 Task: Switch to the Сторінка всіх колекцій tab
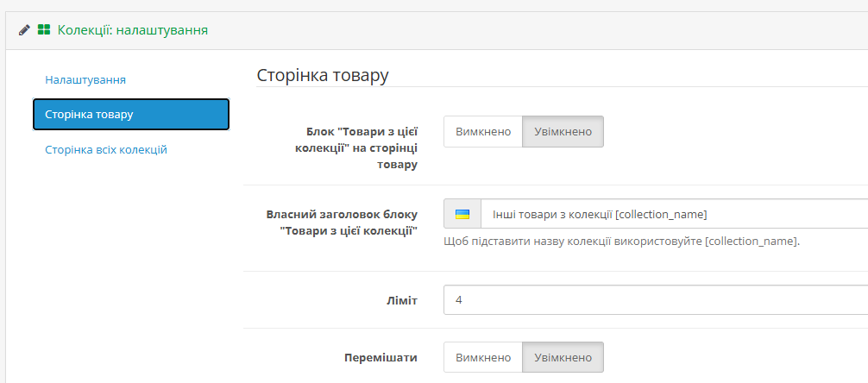106,150
